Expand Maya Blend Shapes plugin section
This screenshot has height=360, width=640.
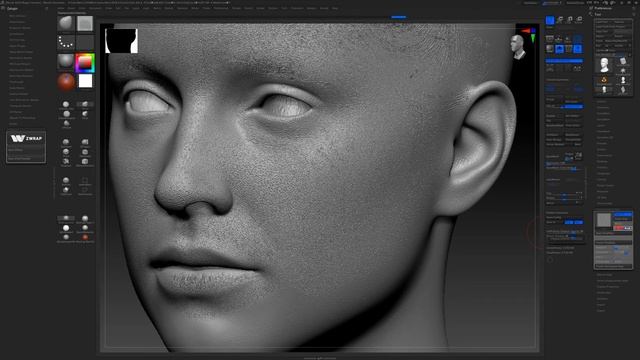point(21,52)
